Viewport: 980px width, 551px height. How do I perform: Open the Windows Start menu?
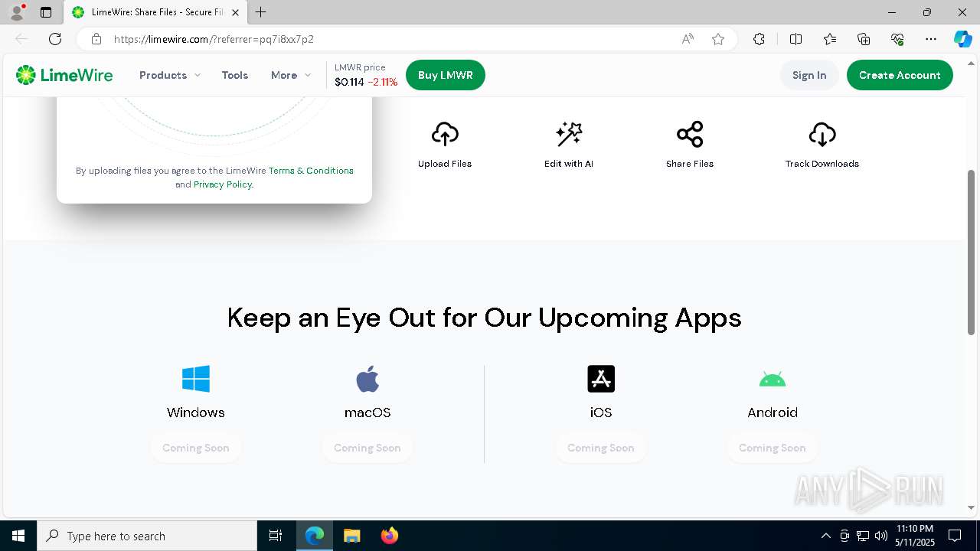[18, 536]
